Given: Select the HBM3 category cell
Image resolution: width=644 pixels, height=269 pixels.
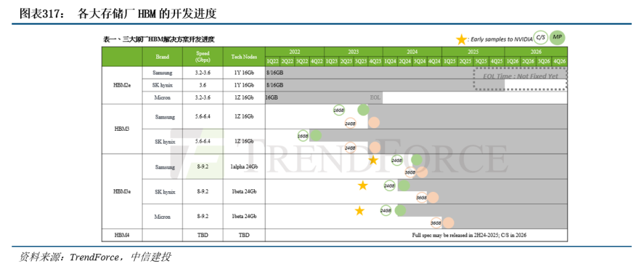Looking at the screenshot, I should coord(122,129).
